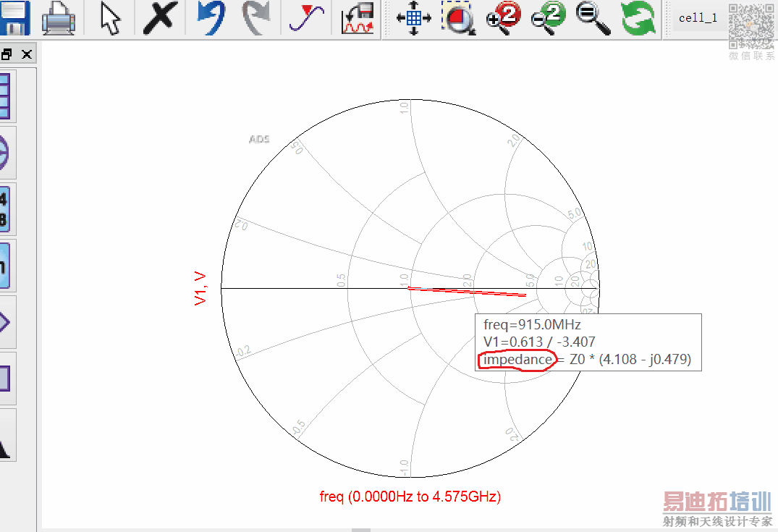This screenshot has height=532, width=778.
Task: Click the zoom out by 2 icon
Action: [548, 18]
